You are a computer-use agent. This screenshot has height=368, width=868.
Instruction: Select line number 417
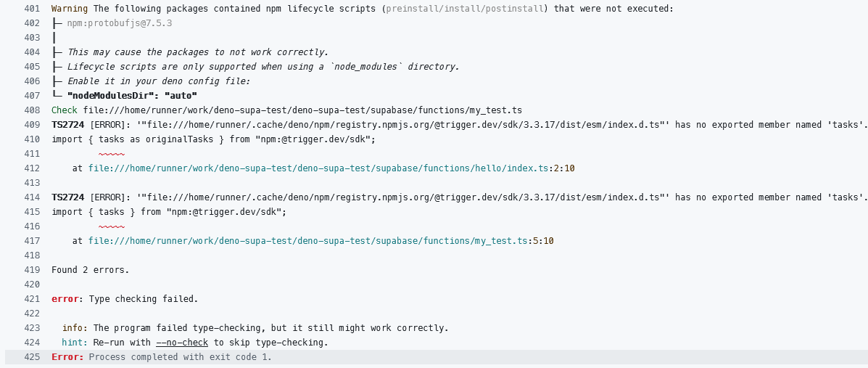[31, 241]
